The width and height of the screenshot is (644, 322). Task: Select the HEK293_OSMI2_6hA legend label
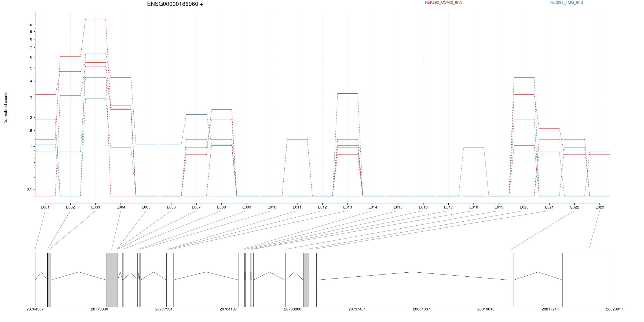(443, 2)
